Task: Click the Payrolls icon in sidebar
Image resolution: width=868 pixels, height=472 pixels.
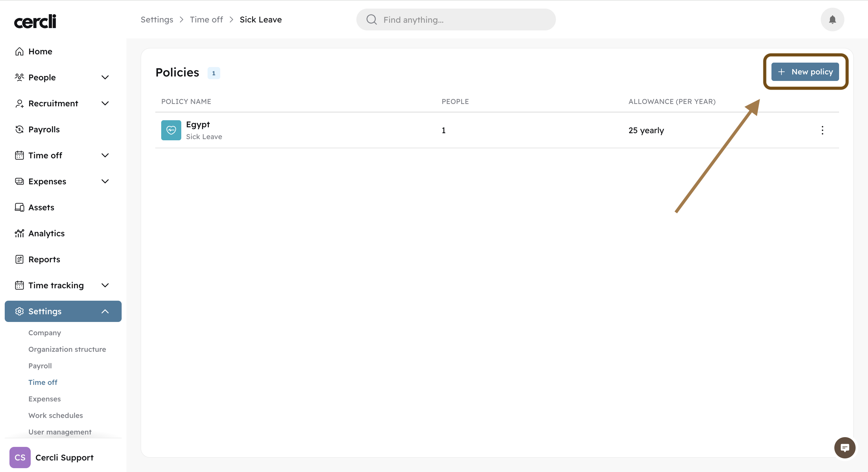Action: pyautogui.click(x=19, y=129)
